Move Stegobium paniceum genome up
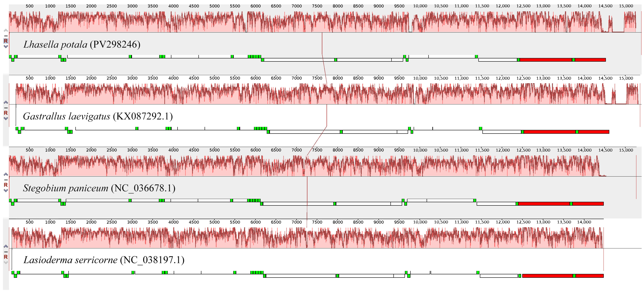The width and height of the screenshot is (644, 293). coord(6,174)
